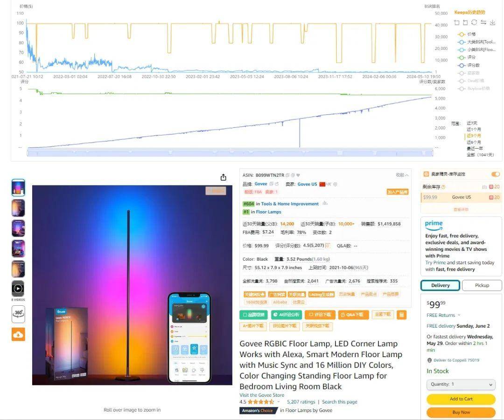Click the copy icon beside brand Govee
The image size is (504, 420).
pyautogui.click(x=271, y=184)
